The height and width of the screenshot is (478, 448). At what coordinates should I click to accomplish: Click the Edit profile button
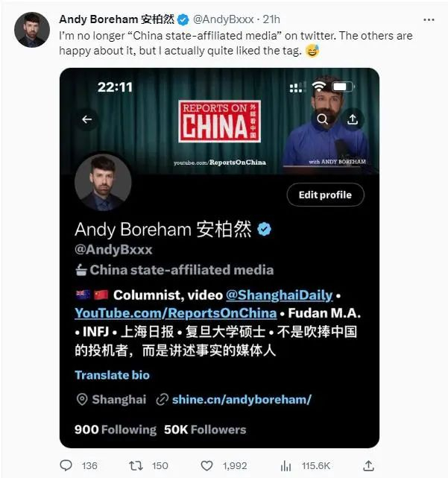[x=325, y=195]
